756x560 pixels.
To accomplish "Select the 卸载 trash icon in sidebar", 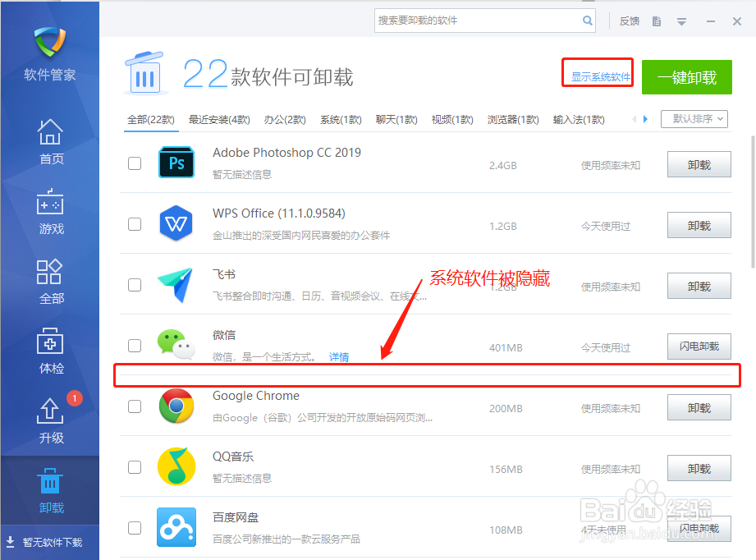I will pos(50,483).
